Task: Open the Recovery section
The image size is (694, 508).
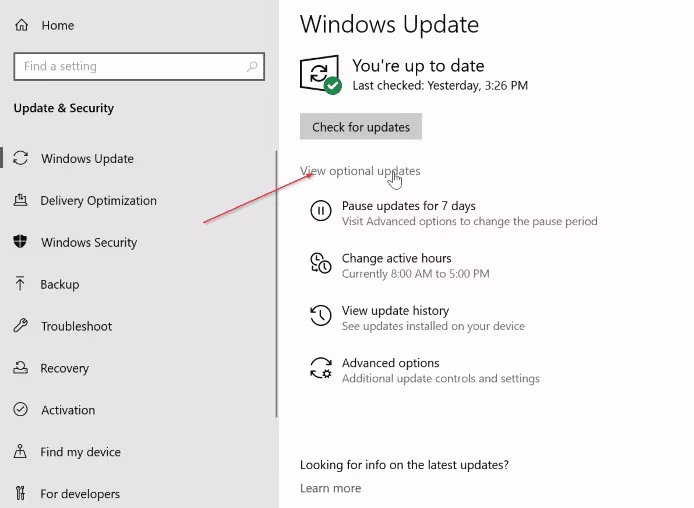Action: (65, 368)
